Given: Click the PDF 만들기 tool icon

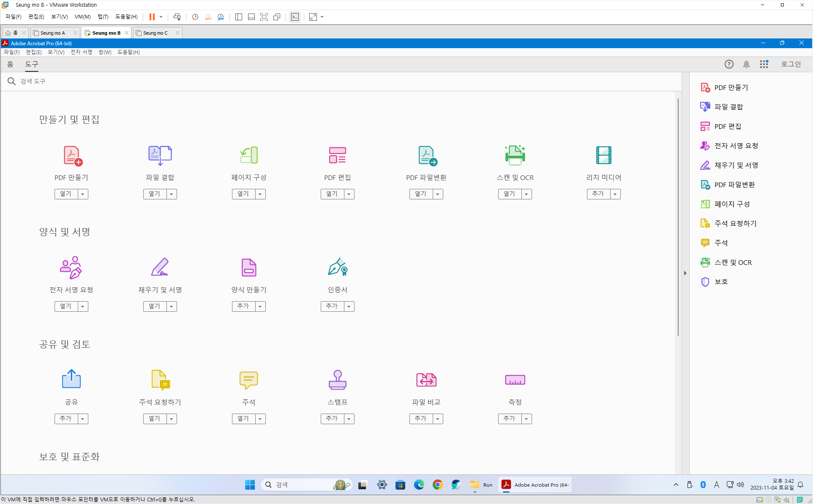Looking at the screenshot, I should [x=72, y=155].
